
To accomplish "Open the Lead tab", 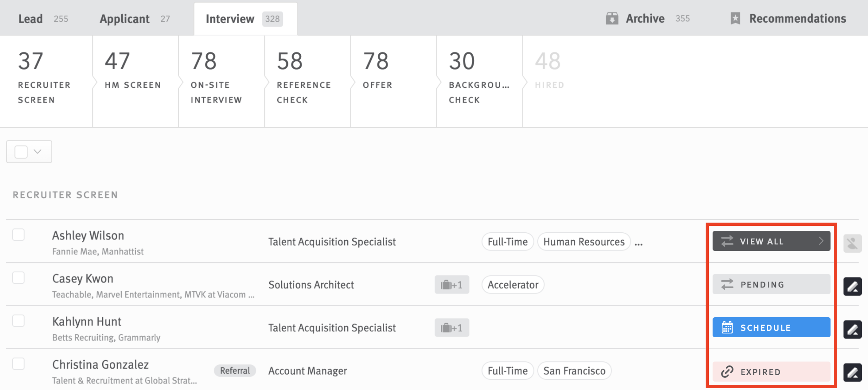I will pyautogui.click(x=31, y=18).
